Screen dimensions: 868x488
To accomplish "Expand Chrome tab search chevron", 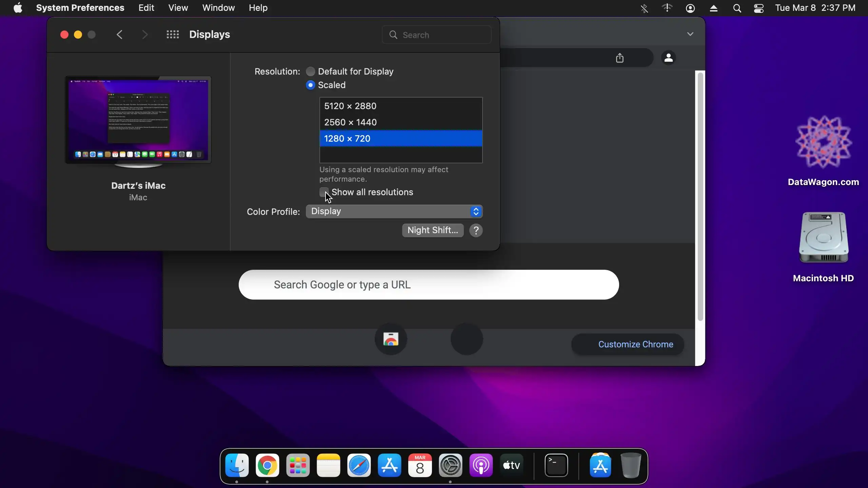I will pos(690,34).
